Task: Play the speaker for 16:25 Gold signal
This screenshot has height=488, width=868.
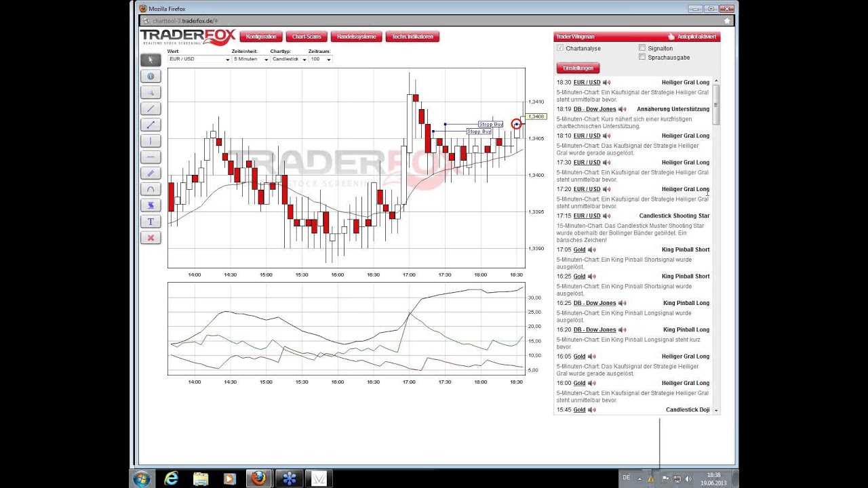Action: click(592, 277)
